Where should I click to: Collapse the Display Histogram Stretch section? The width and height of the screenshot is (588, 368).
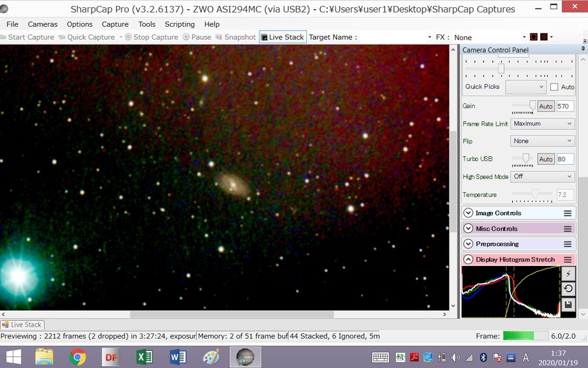(x=468, y=259)
